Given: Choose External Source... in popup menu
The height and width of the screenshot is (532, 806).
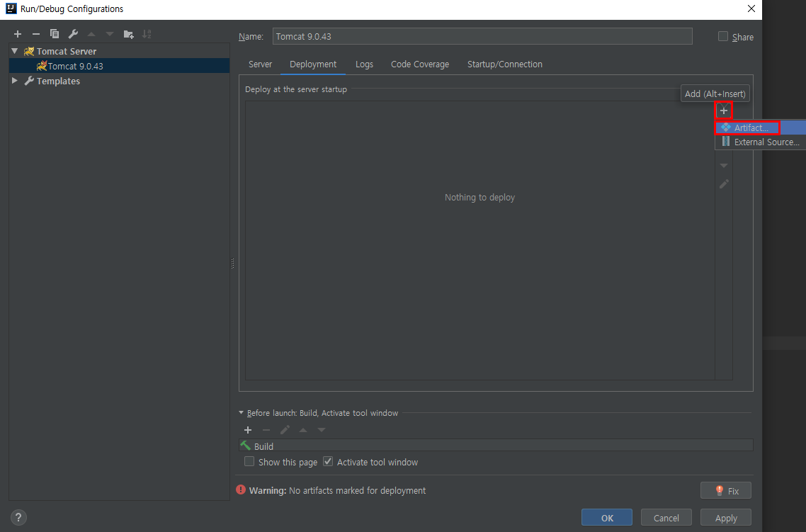Looking at the screenshot, I should (760, 142).
